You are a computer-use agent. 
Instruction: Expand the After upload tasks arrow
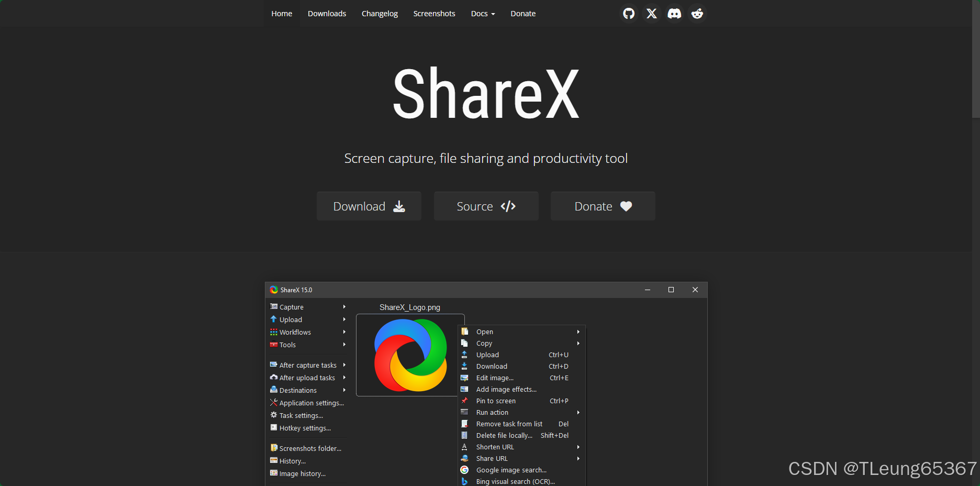coord(344,378)
